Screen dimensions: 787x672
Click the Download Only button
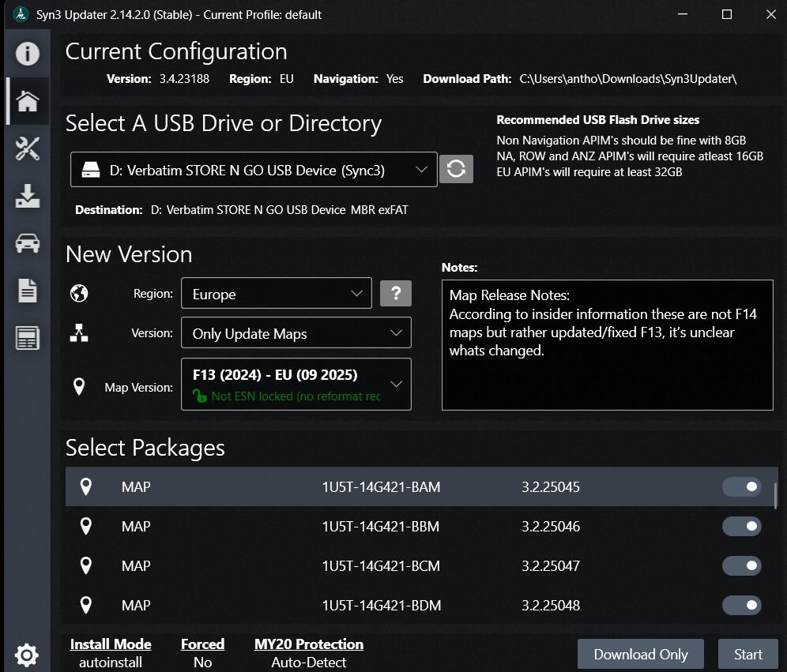(x=641, y=654)
